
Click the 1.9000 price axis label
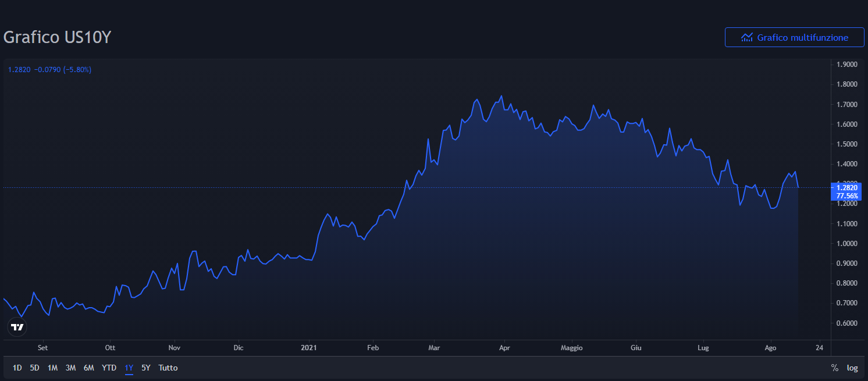[x=846, y=65]
